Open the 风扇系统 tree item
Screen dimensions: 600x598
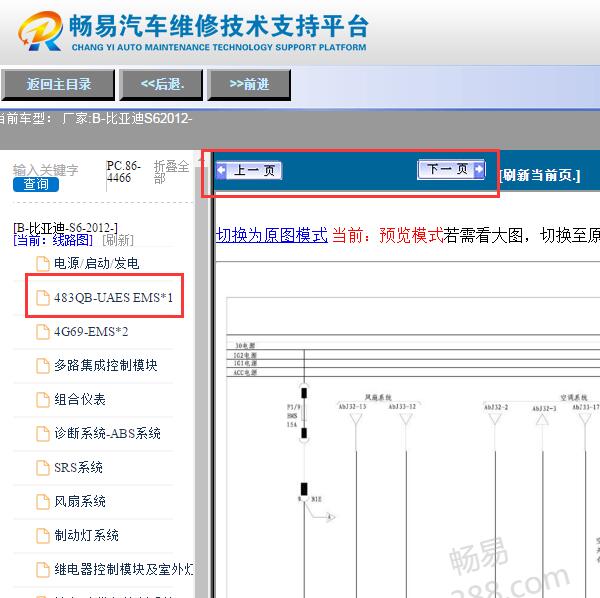point(80,501)
